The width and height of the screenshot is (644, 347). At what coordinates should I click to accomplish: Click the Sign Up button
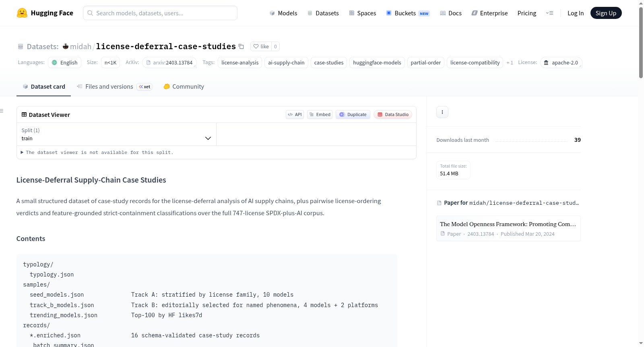pyautogui.click(x=606, y=13)
